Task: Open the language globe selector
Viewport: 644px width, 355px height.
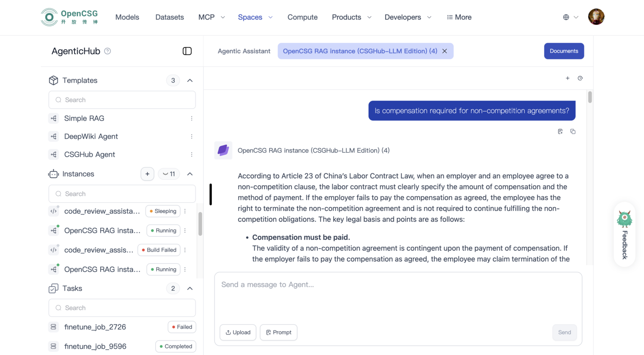Action: pos(570,17)
